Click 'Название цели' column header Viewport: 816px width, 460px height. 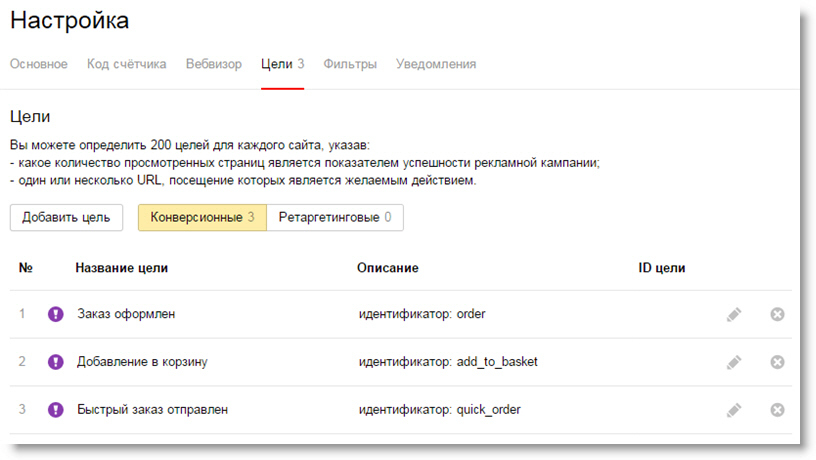click(x=122, y=268)
